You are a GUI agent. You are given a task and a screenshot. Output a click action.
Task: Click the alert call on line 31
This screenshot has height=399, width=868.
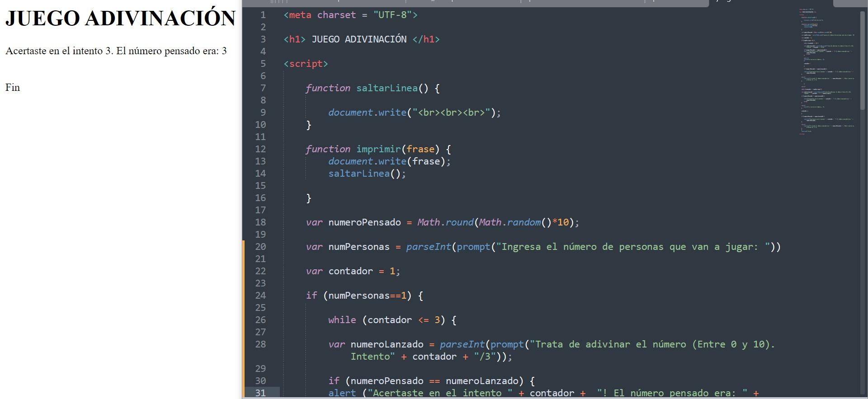[x=342, y=393]
